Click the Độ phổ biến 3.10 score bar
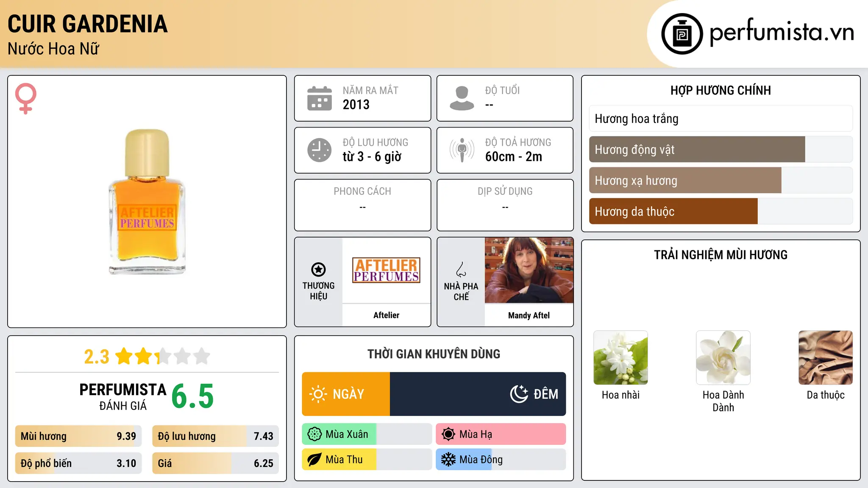This screenshot has height=488, width=868. [78, 463]
